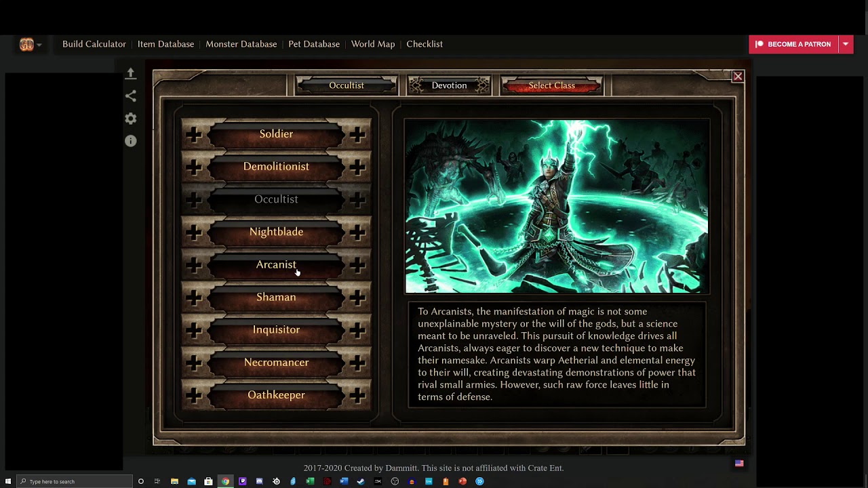The width and height of the screenshot is (868, 488).
Task: Click the '2017-2020 Created by Dammitt' footer text
Action: [433, 468]
